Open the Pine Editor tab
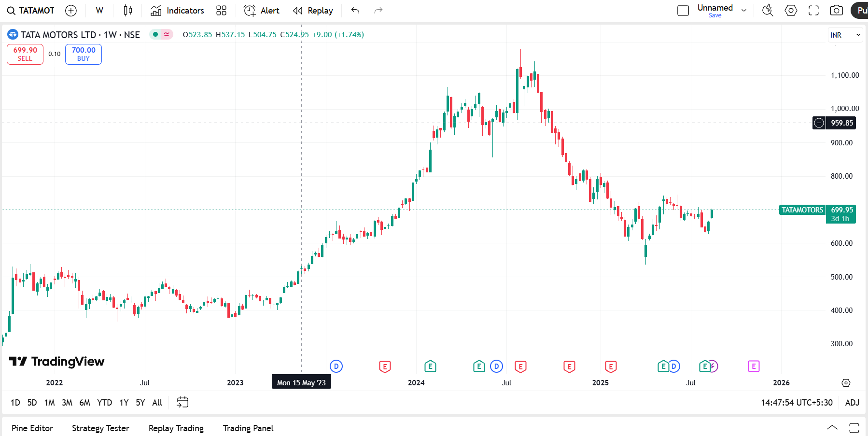This screenshot has width=868, height=436. tap(32, 428)
